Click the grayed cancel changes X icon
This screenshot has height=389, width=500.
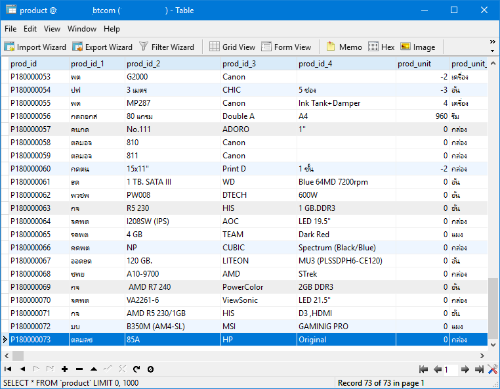(122, 369)
